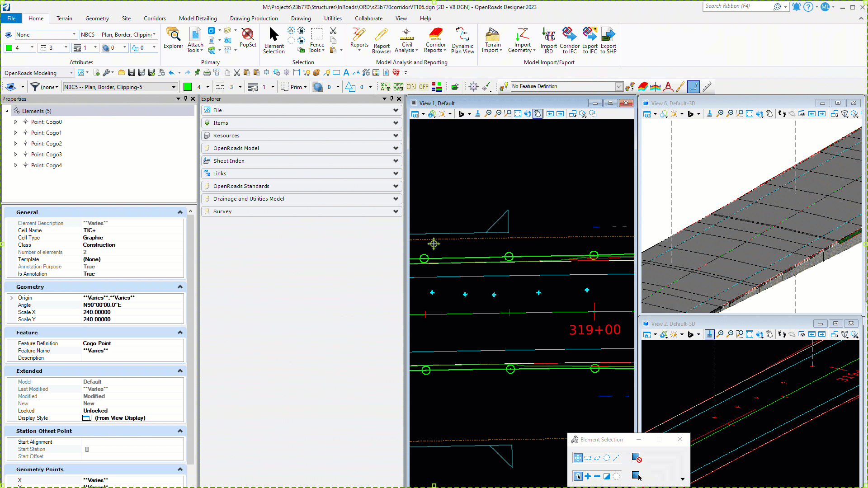The height and width of the screenshot is (488, 868).
Task: Collapse the General properties section
Action: pos(180,212)
